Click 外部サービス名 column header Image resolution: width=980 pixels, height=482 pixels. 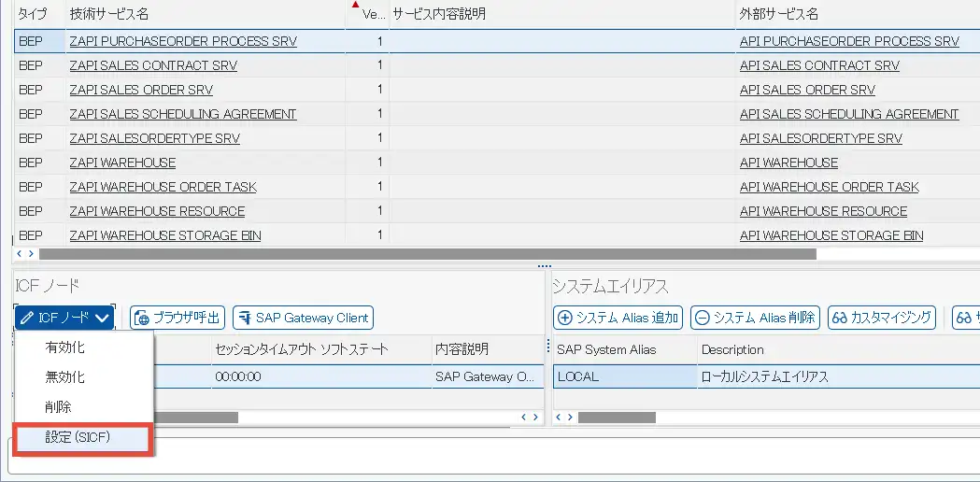coord(858,14)
